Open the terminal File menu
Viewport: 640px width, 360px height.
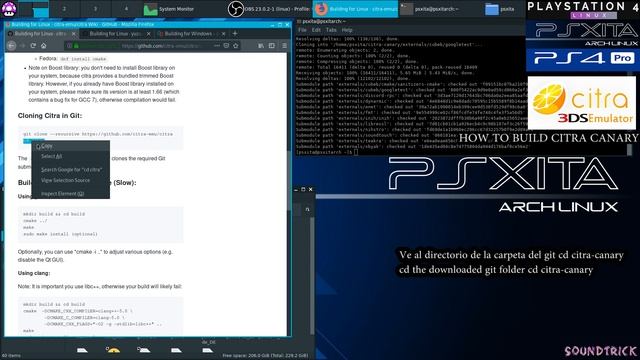coord(302,30)
